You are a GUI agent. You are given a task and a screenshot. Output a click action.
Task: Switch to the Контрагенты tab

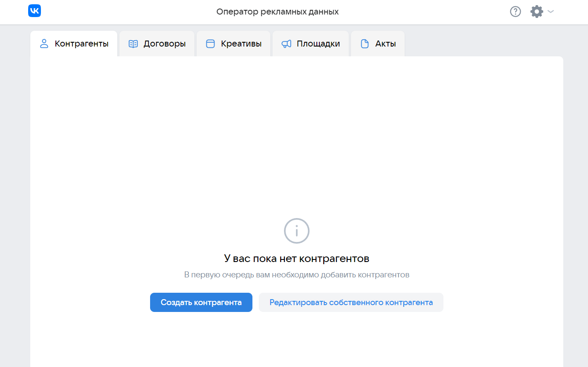(74, 44)
